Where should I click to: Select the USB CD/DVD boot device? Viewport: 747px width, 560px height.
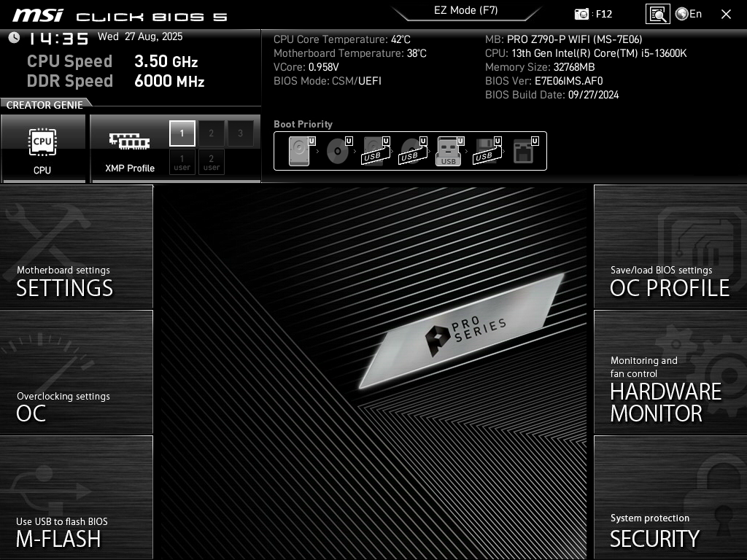[x=413, y=151]
